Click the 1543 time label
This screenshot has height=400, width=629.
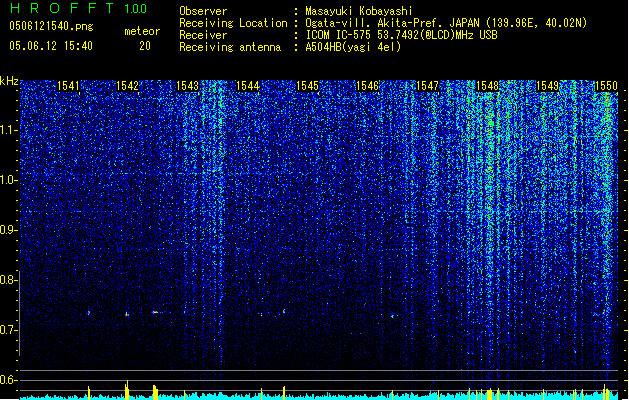click(187, 86)
